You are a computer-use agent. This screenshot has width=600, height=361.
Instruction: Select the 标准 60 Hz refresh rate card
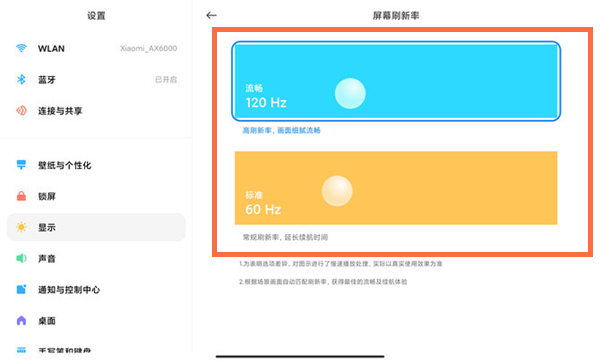coord(396,188)
